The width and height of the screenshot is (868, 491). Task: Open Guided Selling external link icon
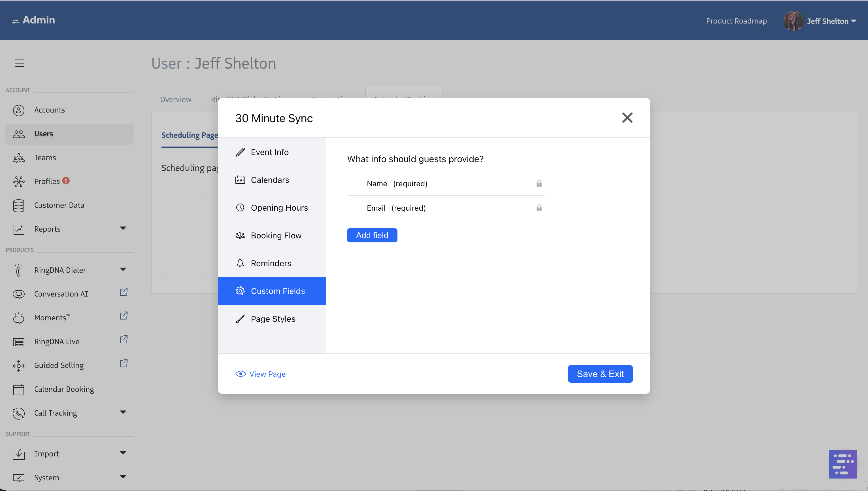point(124,363)
